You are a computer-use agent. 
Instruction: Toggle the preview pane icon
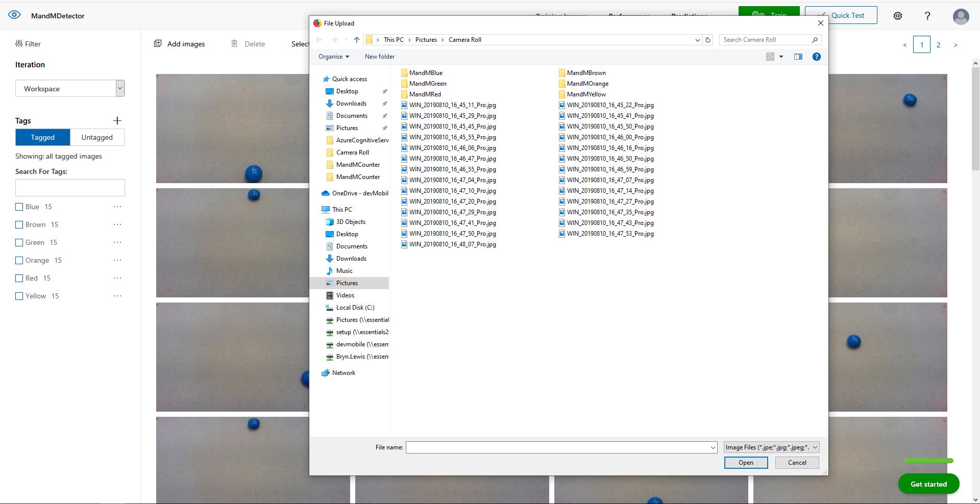pyautogui.click(x=798, y=57)
